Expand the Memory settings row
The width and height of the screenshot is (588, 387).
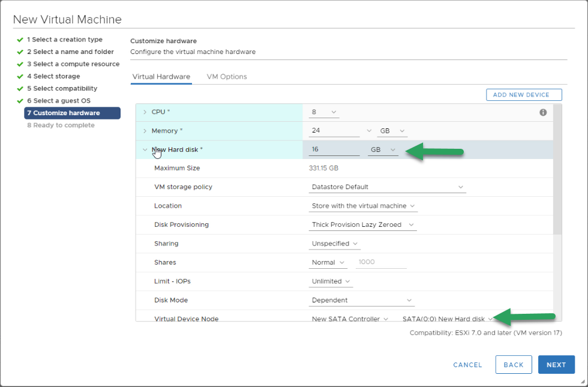click(145, 131)
